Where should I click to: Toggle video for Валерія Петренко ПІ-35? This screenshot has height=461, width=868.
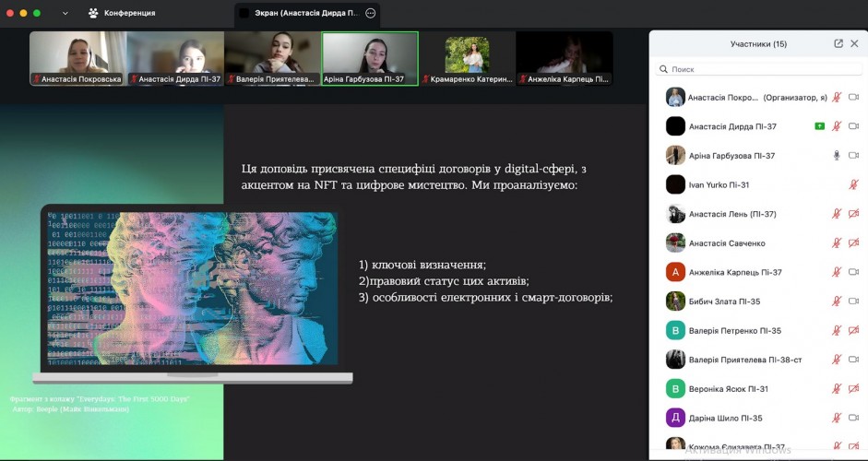(x=853, y=330)
